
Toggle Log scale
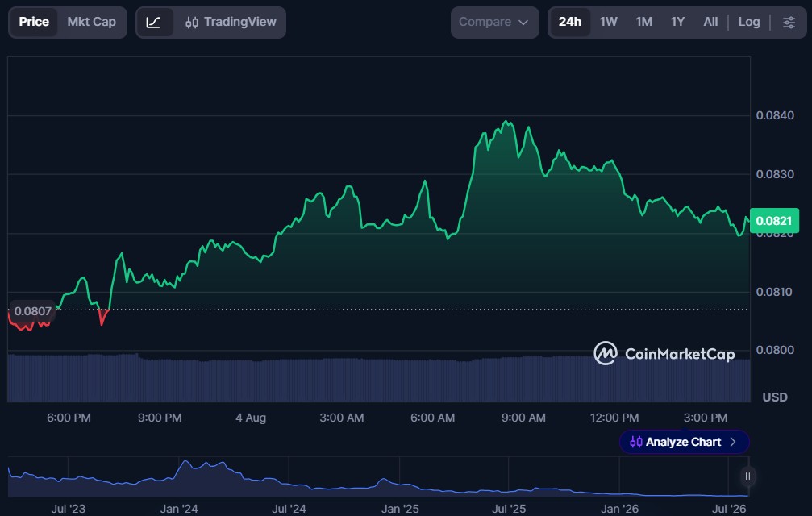point(749,23)
